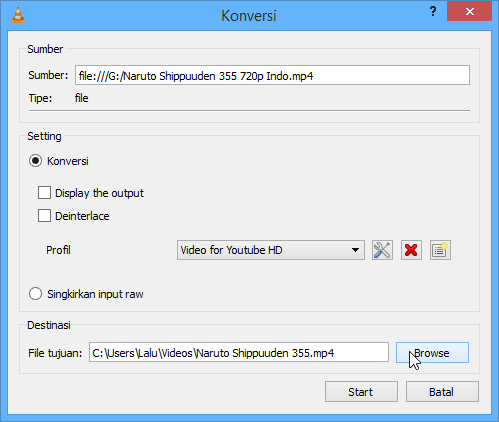Close the Konversi dialog window
The width and height of the screenshot is (499, 422).
tap(470, 12)
